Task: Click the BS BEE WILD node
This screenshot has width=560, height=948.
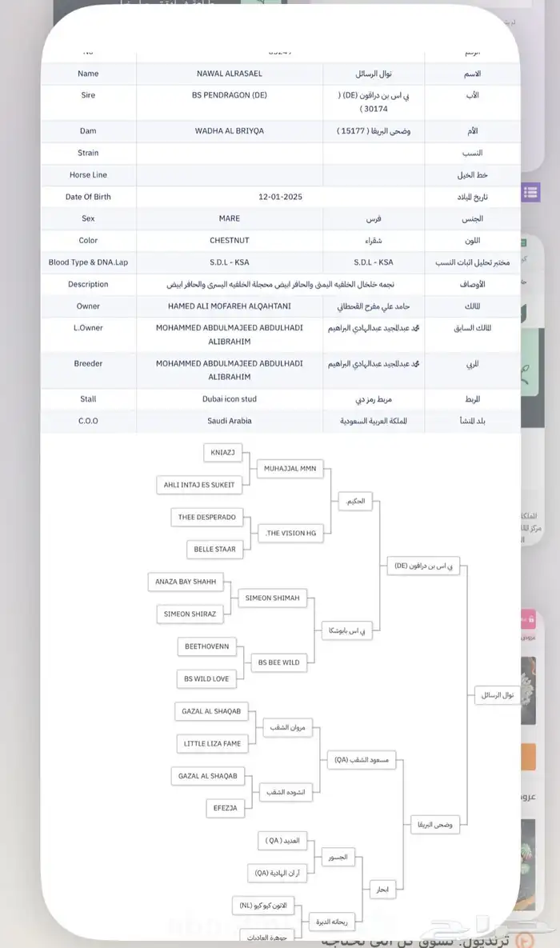Action: (278, 662)
